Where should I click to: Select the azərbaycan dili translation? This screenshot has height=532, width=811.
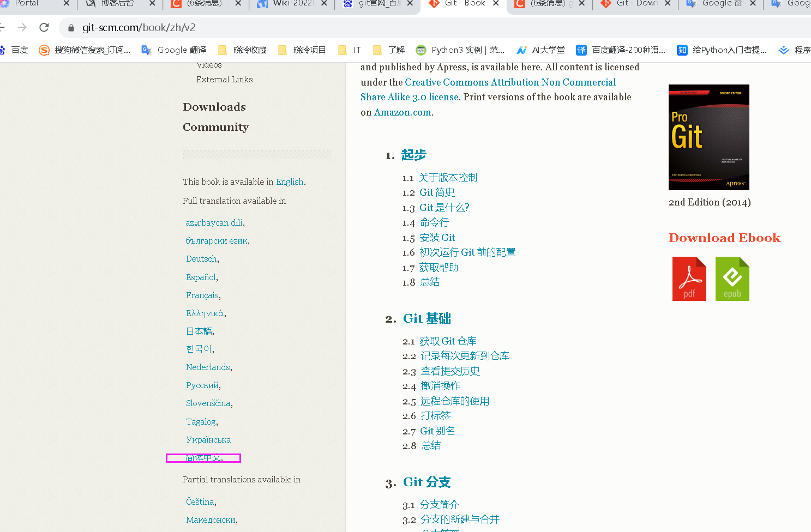coord(214,223)
